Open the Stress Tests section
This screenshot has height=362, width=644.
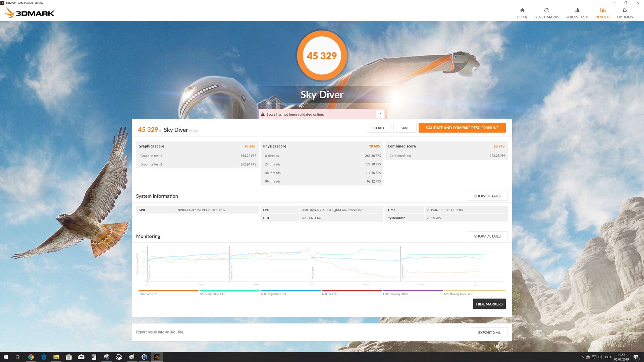coord(577,13)
